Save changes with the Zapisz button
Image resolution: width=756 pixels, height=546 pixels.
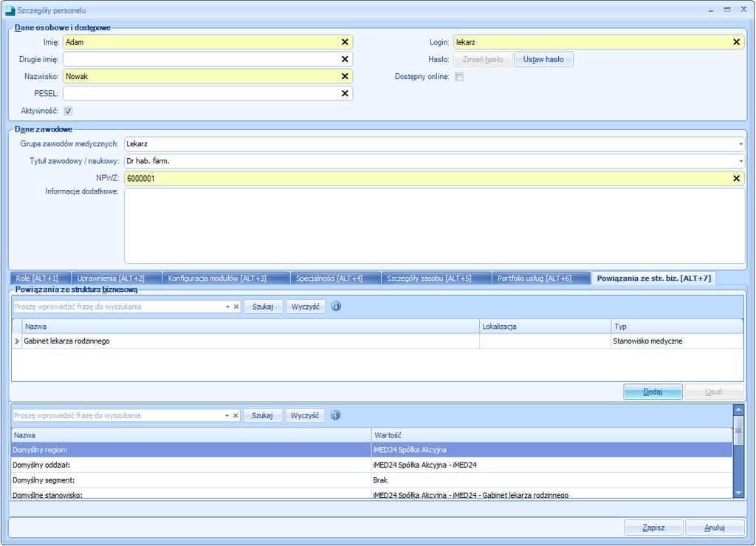pyautogui.click(x=654, y=528)
